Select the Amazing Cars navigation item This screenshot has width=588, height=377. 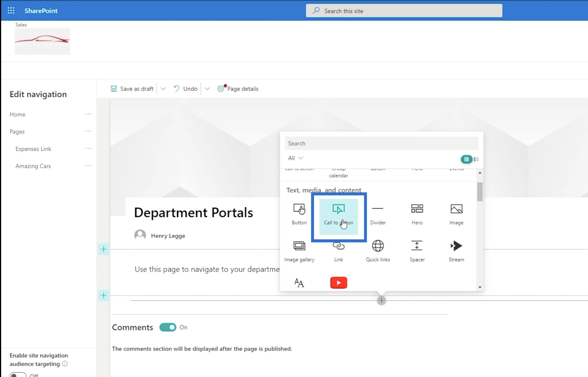click(x=33, y=166)
